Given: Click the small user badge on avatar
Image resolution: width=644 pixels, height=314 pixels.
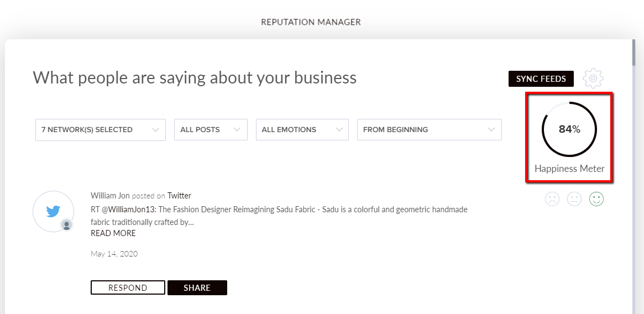Looking at the screenshot, I should coord(67,224).
